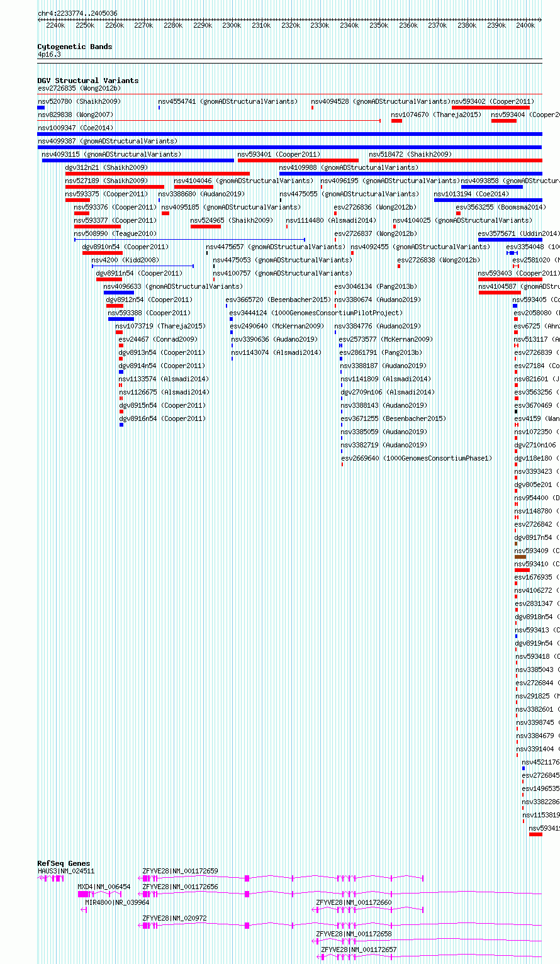Open gene HAUS3|NM_024511
Screen dimensions: 560x964
click(66, 872)
